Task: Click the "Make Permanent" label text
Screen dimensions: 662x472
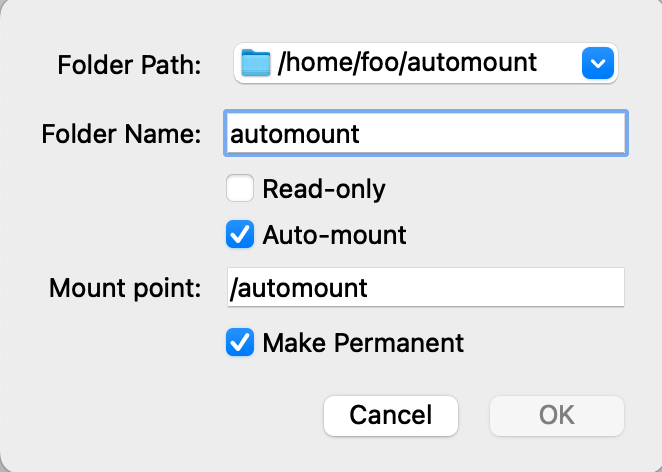Action: [x=363, y=343]
